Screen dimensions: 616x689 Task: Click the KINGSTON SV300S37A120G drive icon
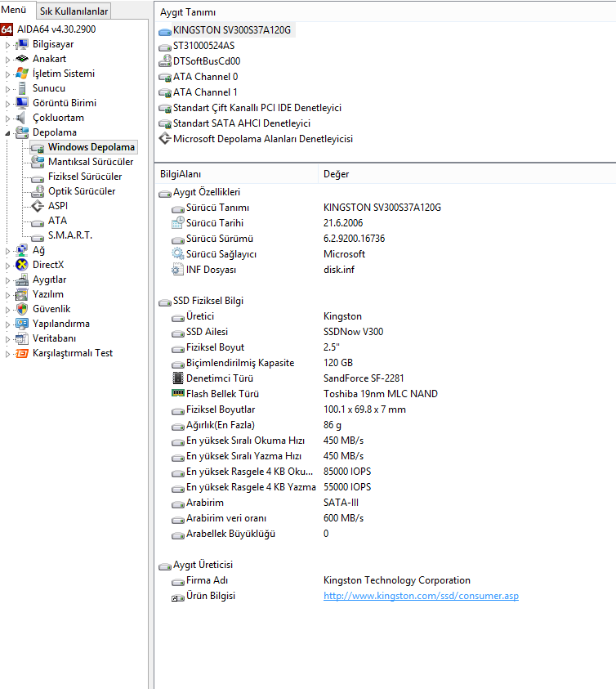pos(165,32)
